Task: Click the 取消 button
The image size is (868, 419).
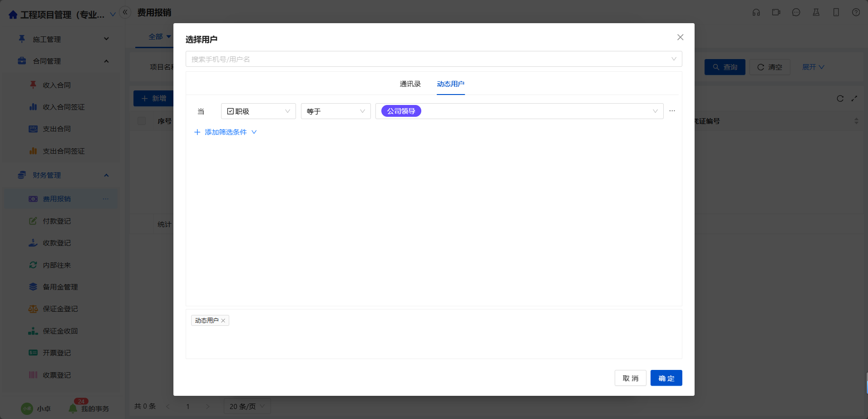Action: pos(630,378)
